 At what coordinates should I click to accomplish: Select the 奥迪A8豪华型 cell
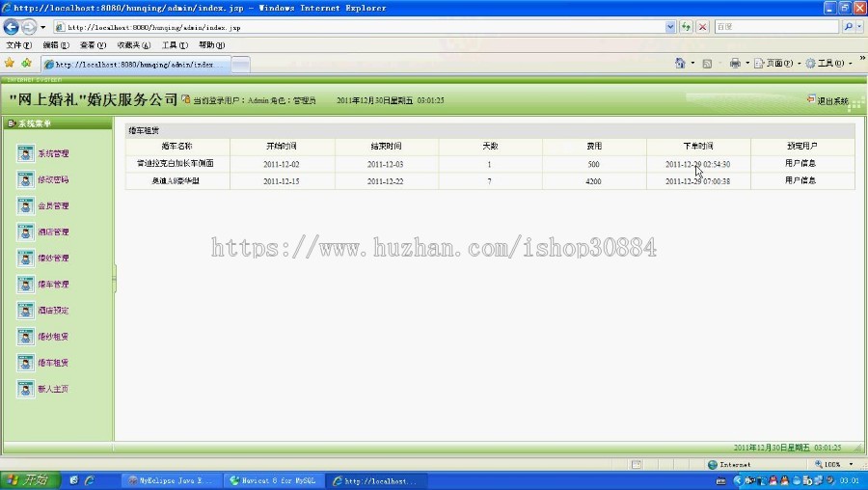click(x=176, y=180)
